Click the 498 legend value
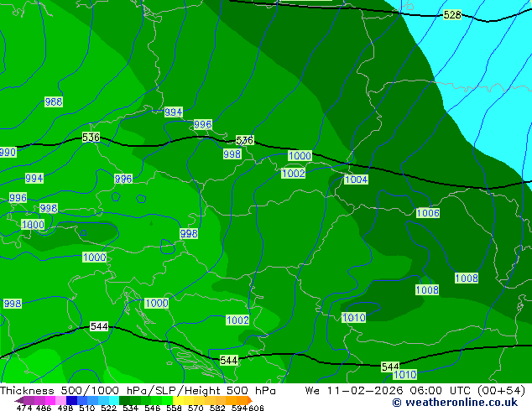 point(65,408)
